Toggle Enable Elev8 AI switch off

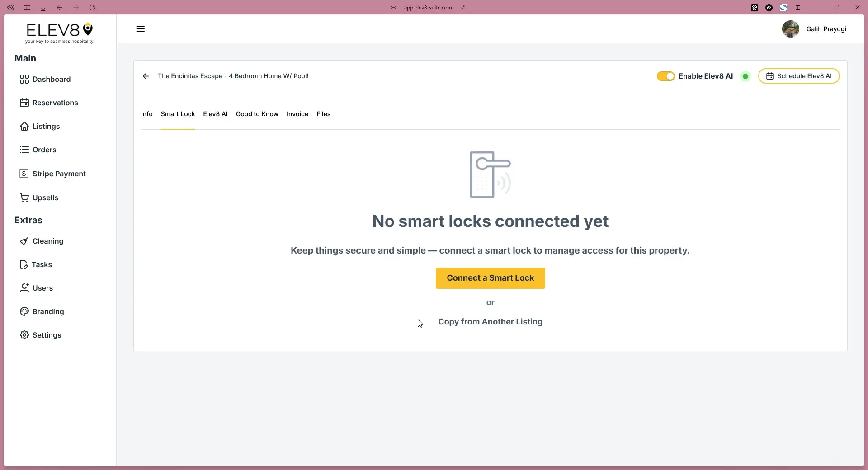[665, 76]
